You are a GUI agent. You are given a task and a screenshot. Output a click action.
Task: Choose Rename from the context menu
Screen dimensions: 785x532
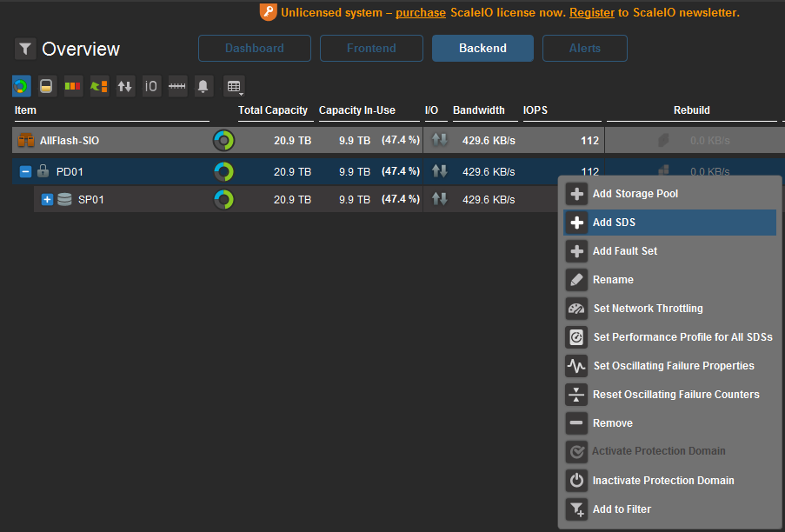670,280
